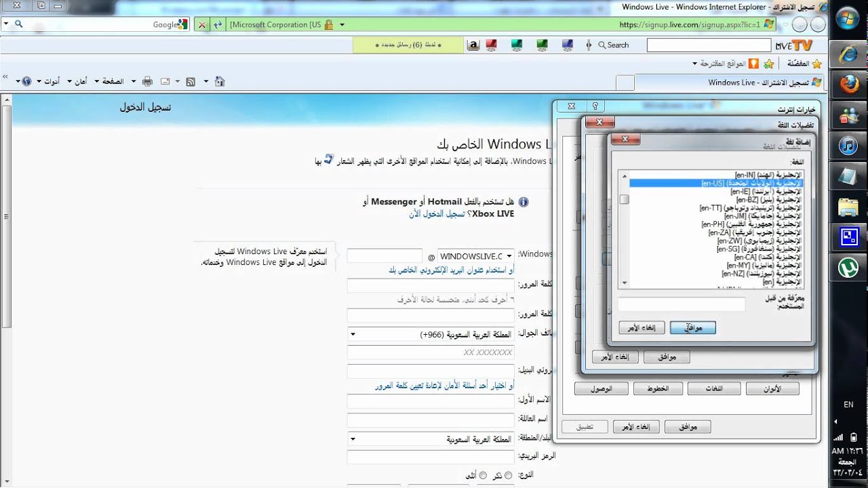Click the new messages notification on the LiveTV toolbar
The width and height of the screenshot is (868, 488).
[408, 45]
